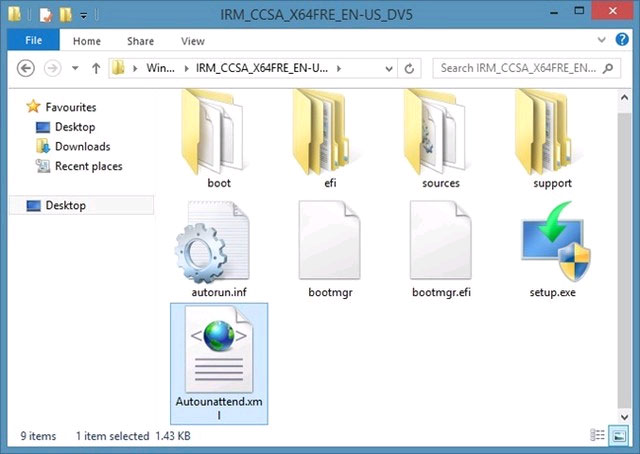Image resolution: width=640 pixels, height=454 pixels.
Task: Close the Explorer window
Action: pyautogui.click(x=612, y=11)
